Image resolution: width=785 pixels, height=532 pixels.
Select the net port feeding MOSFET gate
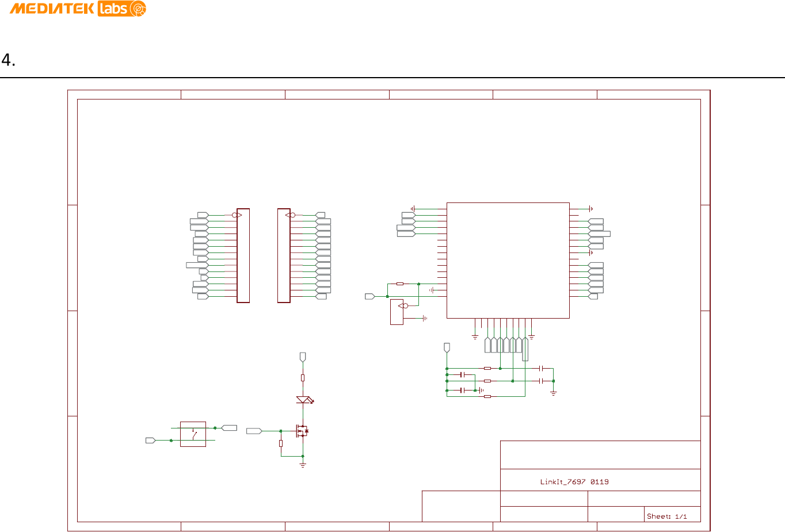point(254,431)
